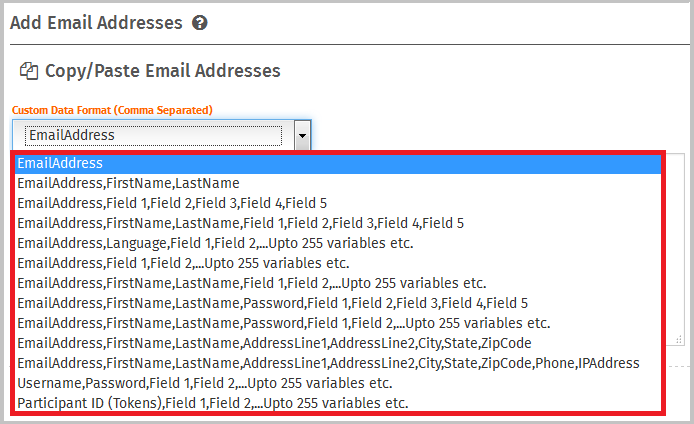Click the Add Email Addresses heading
Viewport: 694px width, 424px height.
coord(96,22)
